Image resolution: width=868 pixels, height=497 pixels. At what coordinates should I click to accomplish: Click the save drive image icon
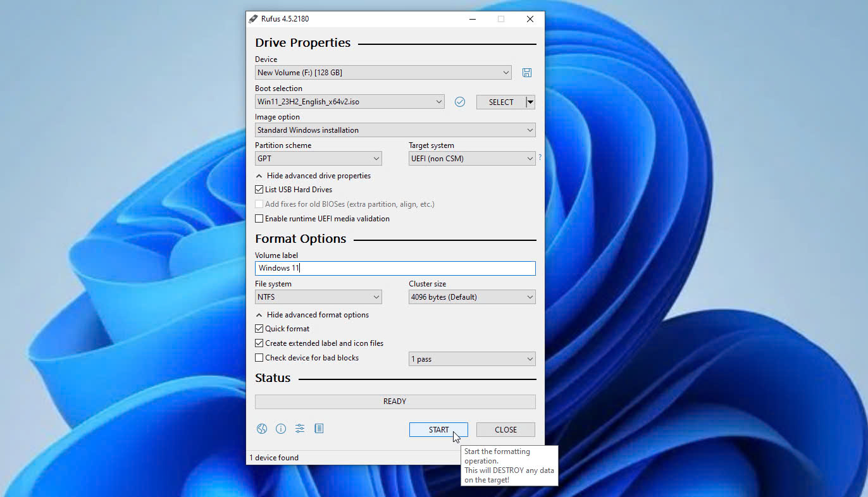point(526,73)
